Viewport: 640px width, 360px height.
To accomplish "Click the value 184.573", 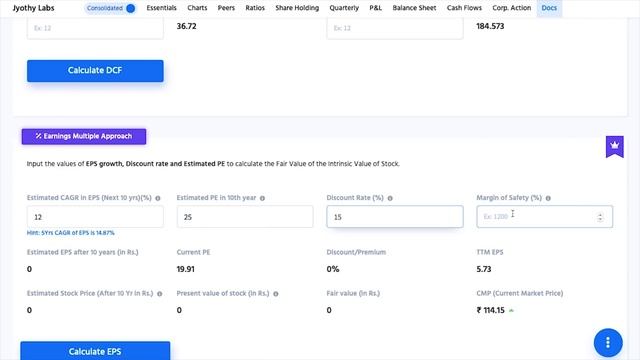I will tap(490, 26).
